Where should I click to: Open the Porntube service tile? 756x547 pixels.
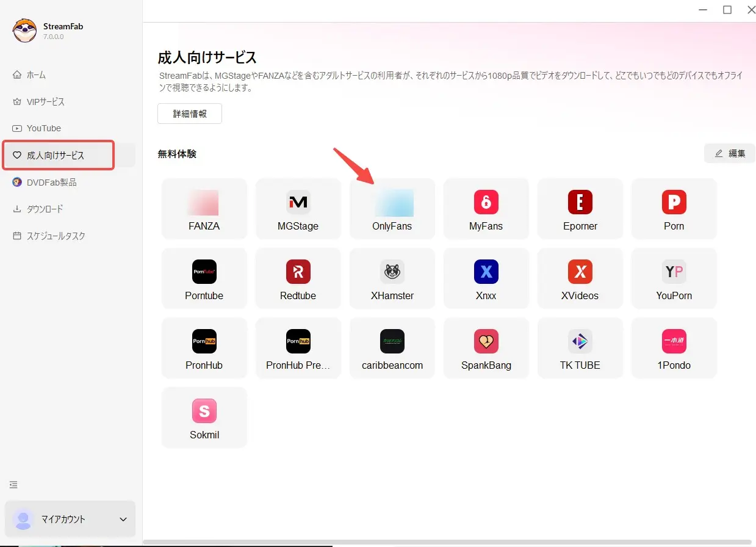tap(204, 278)
